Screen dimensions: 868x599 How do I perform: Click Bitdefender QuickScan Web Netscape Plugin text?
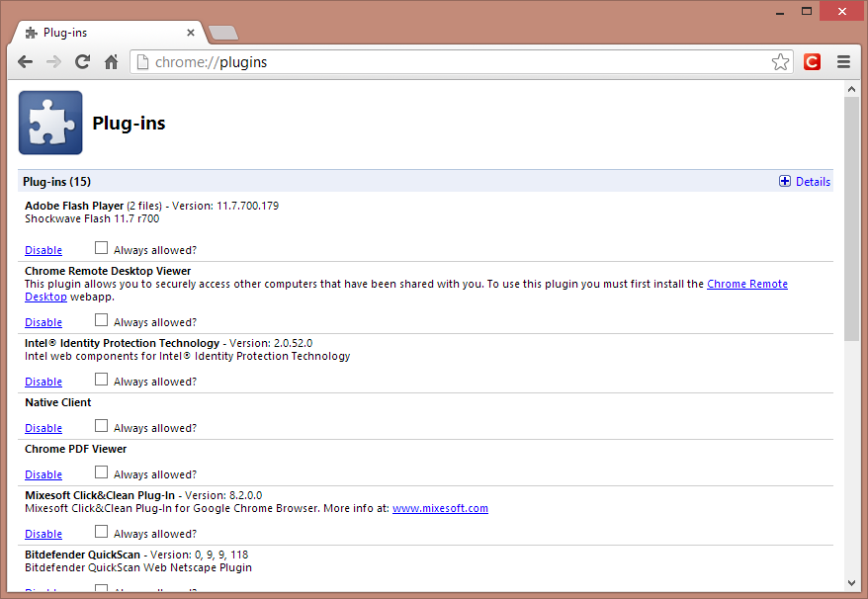(137, 567)
